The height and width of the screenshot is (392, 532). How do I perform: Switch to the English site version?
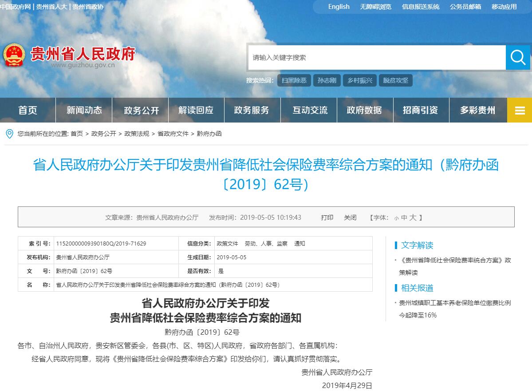coord(339,7)
